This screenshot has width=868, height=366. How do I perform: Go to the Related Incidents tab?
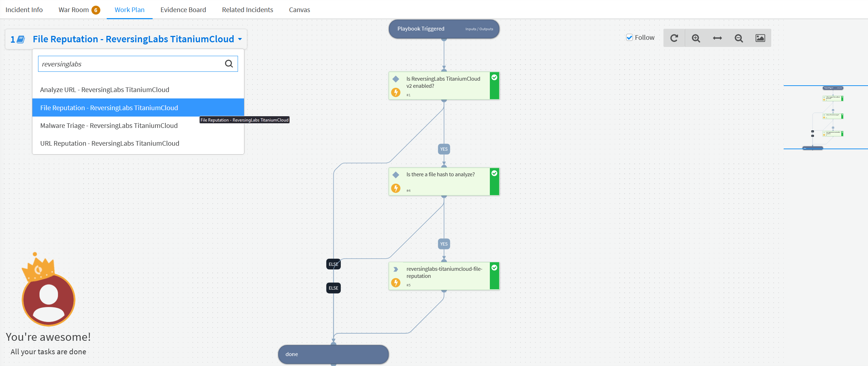coord(248,10)
